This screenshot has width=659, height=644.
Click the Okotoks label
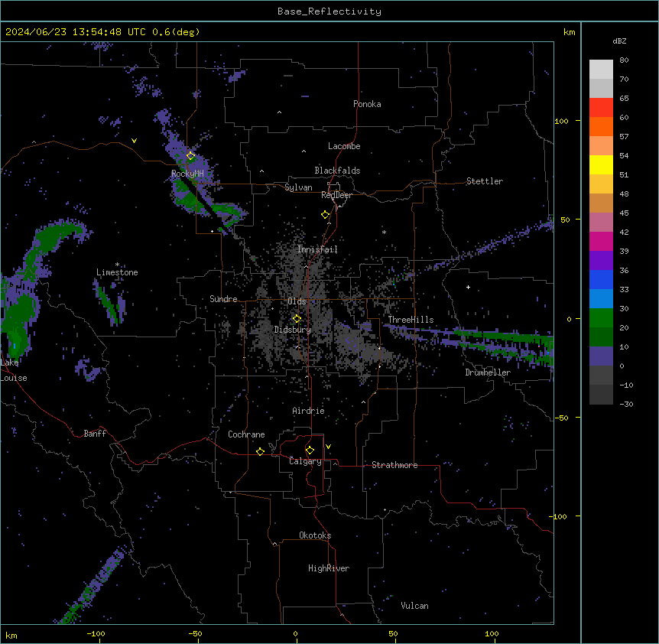(315, 535)
